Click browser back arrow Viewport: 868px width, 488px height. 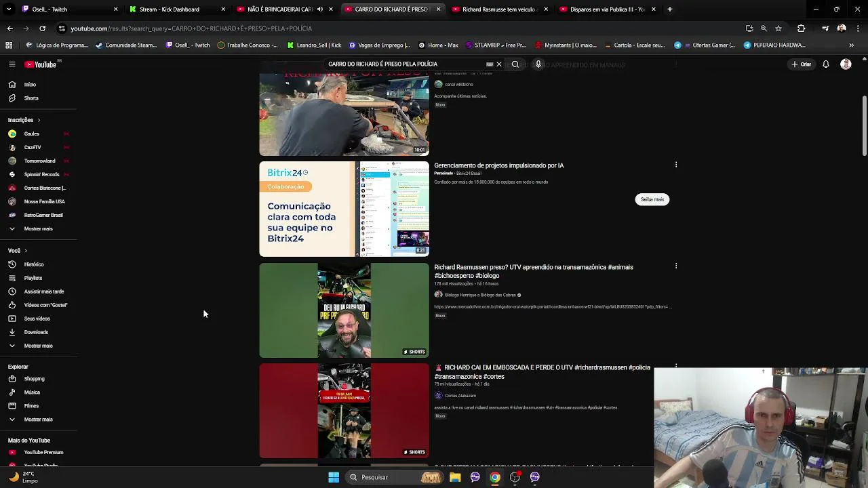(x=9, y=28)
